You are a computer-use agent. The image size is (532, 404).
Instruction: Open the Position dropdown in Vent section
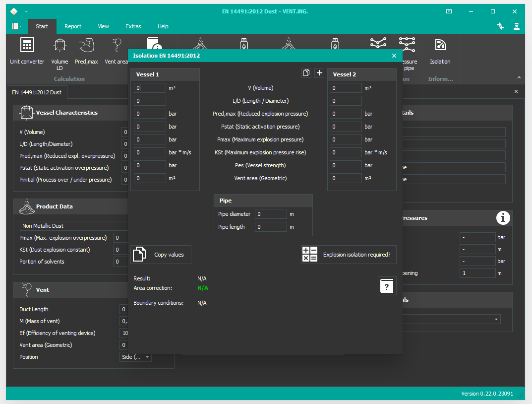point(136,357)
